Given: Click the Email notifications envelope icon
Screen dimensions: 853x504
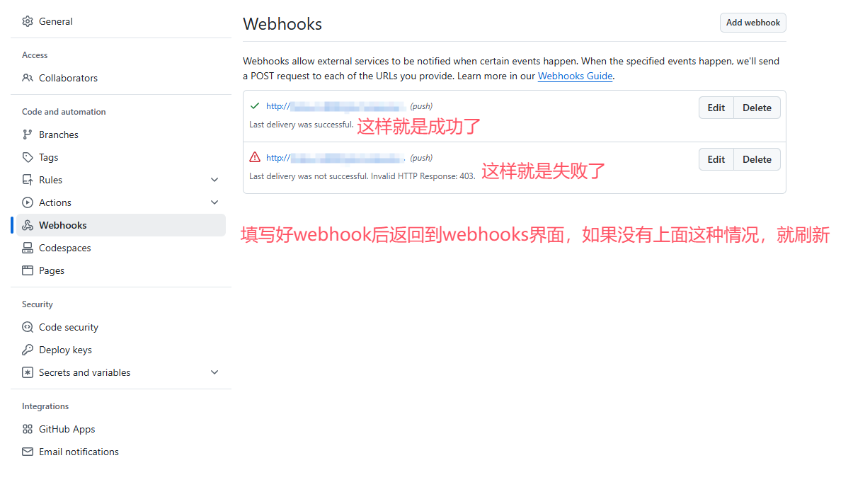Looking at the screenshot, I should point(28,452).
